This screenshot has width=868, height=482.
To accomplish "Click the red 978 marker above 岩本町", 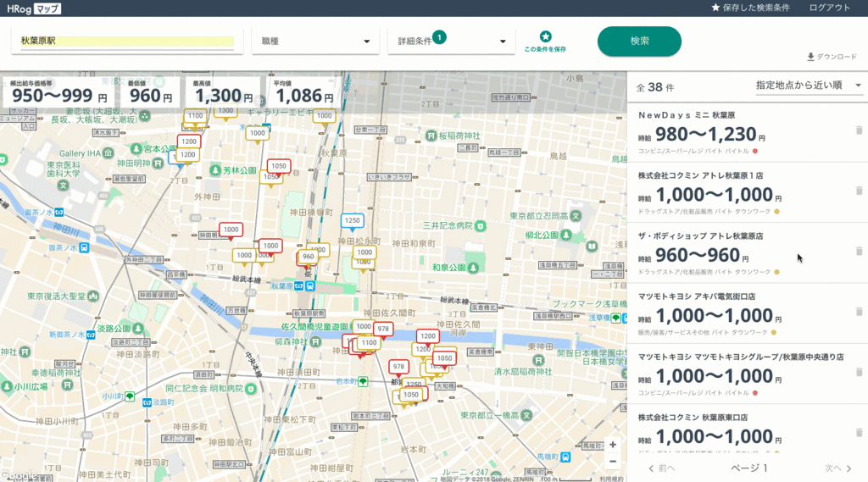I will click(x=398, y=367).
